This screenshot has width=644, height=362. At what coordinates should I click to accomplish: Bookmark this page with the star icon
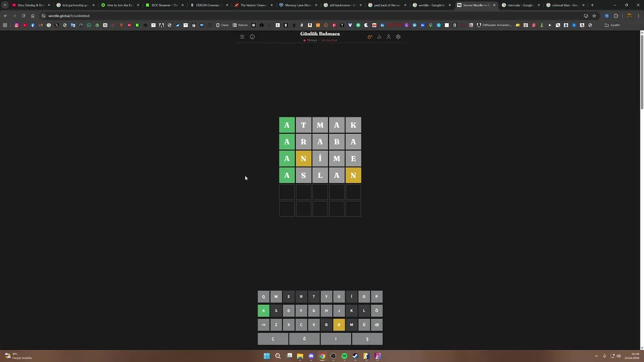coord(594,16)
